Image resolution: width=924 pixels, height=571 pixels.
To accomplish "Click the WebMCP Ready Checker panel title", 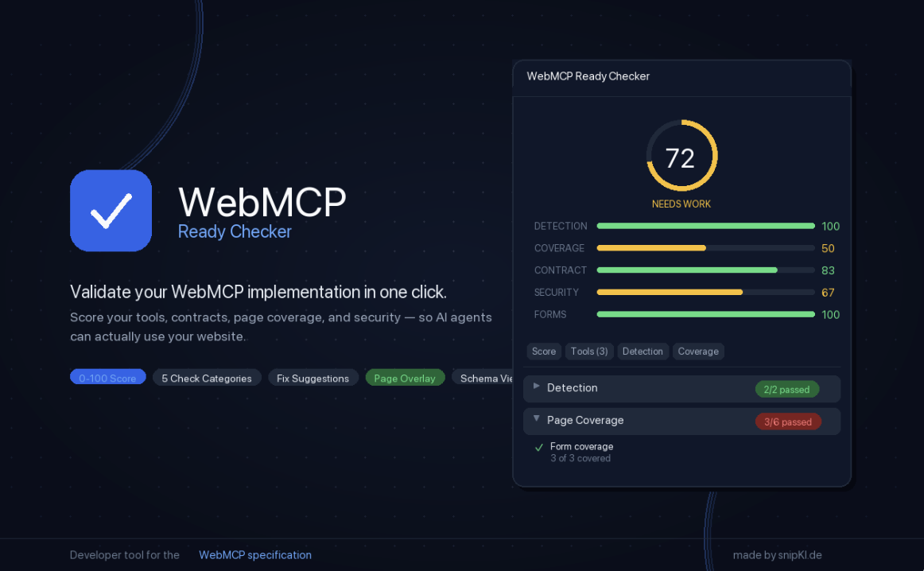I will 588,76.
